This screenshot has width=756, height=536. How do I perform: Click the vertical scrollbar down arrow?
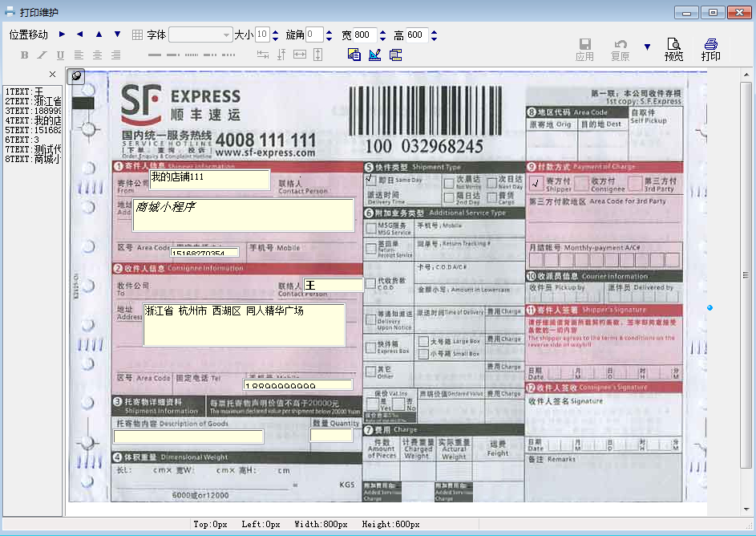[746, 509]
